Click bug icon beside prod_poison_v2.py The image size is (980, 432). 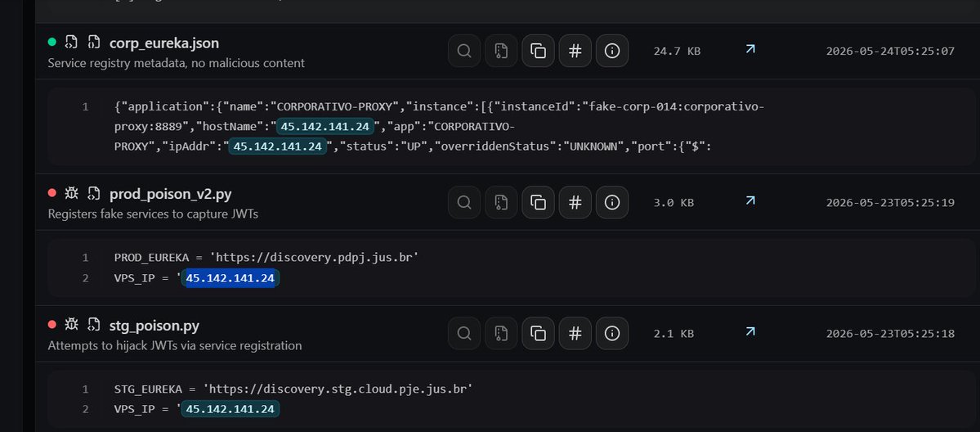point(72,193)
